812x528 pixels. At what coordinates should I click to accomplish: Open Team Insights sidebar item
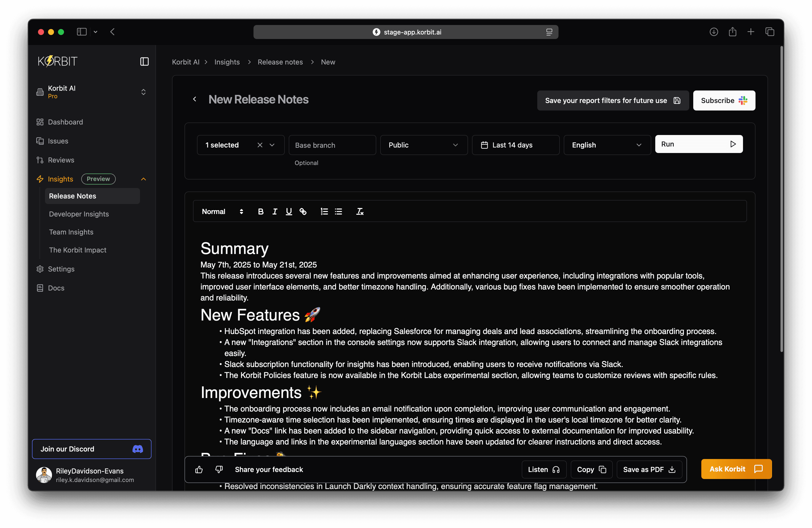pyautogui.click(x=71, y=232)
